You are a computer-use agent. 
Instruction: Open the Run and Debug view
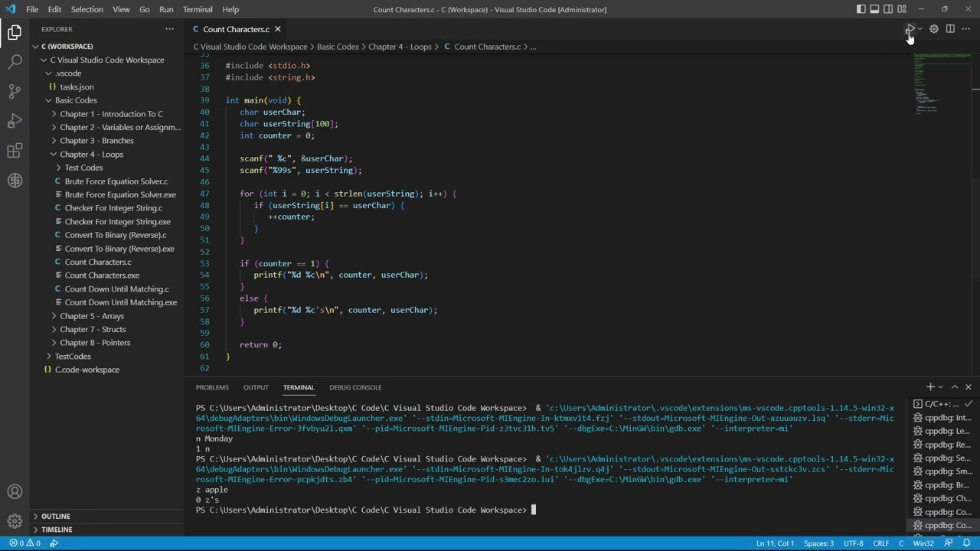pos(15,121)
